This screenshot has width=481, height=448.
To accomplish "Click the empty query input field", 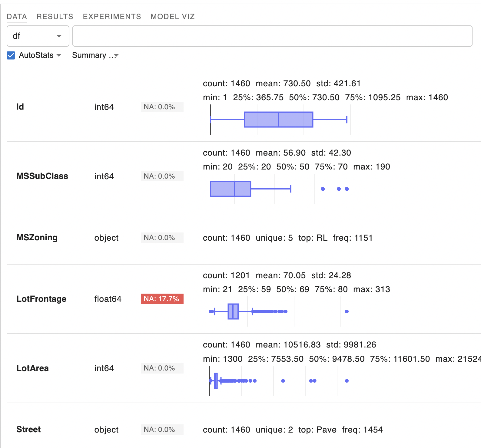I will [x=272, y=36].
